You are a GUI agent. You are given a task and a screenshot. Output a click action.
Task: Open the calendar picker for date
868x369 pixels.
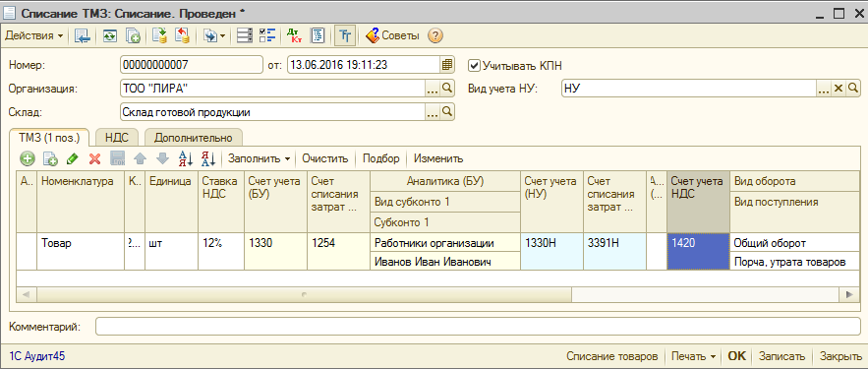446,65
